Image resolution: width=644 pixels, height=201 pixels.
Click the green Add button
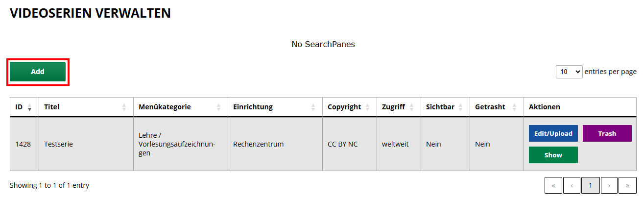coord(38,72)
